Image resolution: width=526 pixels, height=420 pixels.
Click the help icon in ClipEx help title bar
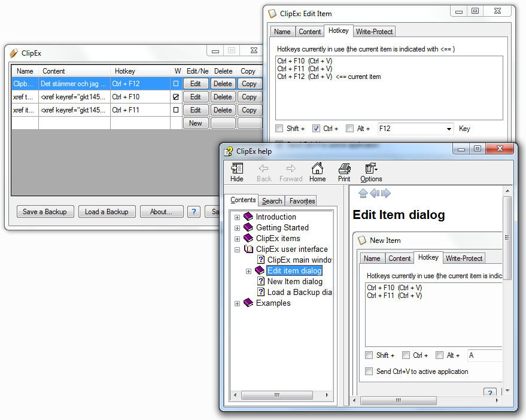tap(229, 151)
